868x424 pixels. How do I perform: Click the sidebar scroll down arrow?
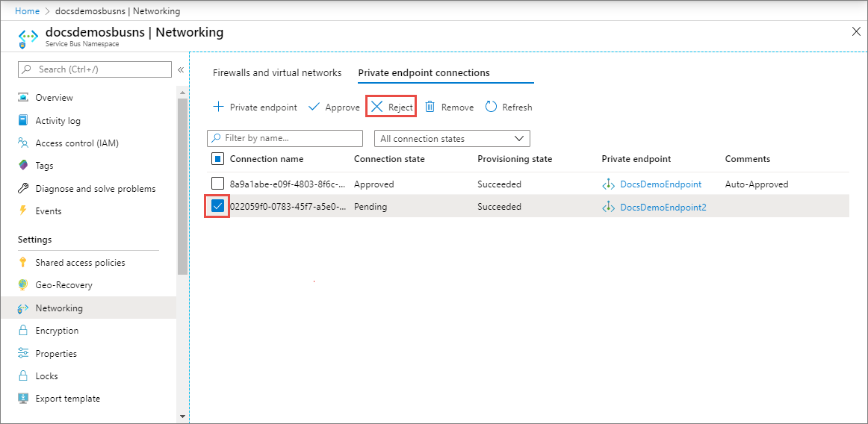(183, 416)
